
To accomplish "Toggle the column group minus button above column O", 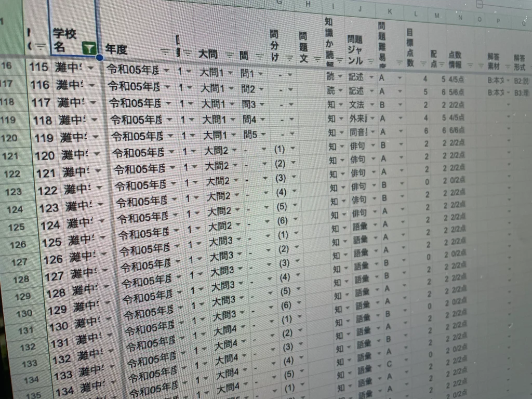I will 480,5.
